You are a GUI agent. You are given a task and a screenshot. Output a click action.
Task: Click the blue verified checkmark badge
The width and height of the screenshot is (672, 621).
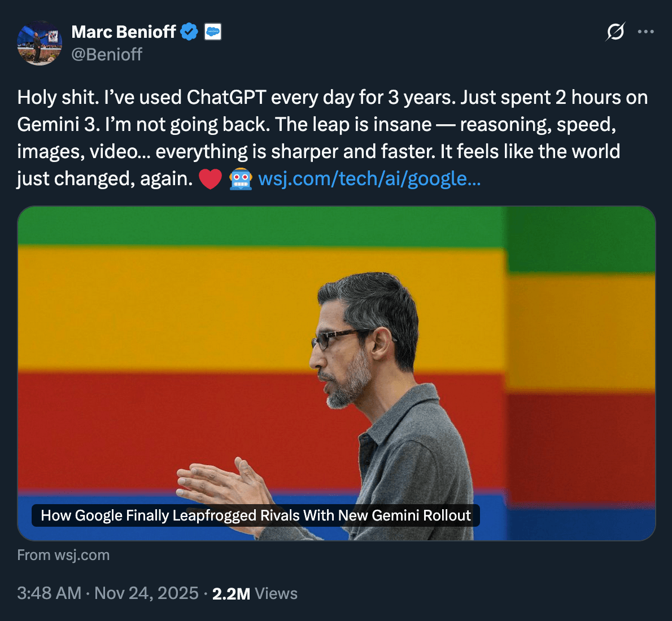click(x=189, y=32)
